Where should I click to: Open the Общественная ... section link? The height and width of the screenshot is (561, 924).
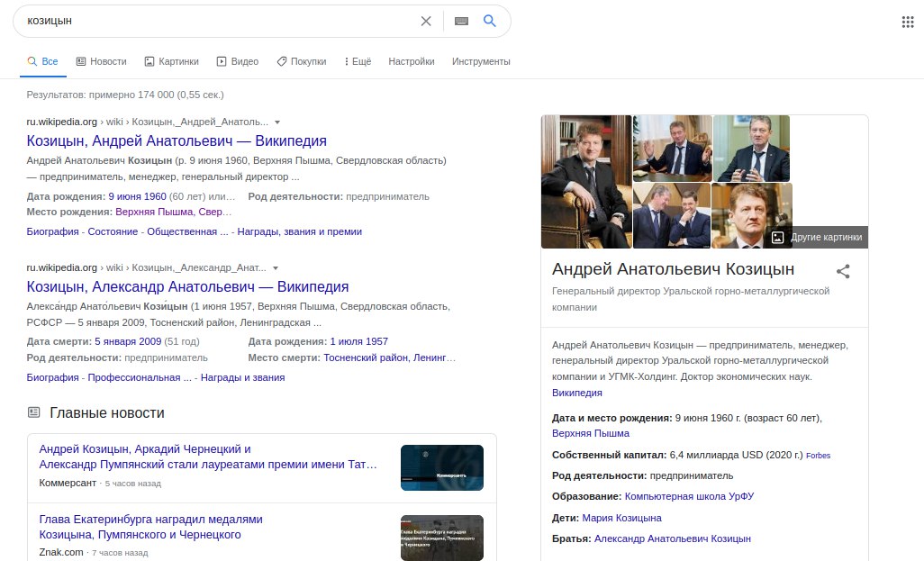point(187,231)
